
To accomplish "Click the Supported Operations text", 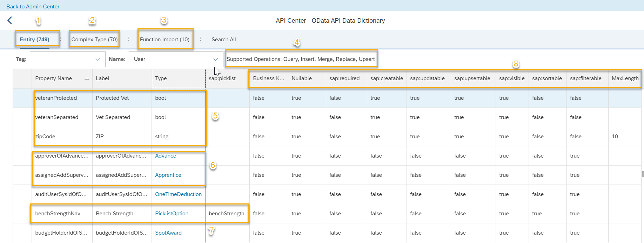I will pyautogui.click(x=301, y=59).
